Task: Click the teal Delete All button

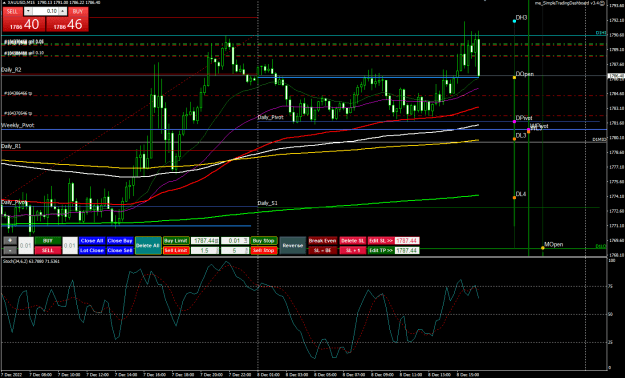Action: (x=148, y=246)
